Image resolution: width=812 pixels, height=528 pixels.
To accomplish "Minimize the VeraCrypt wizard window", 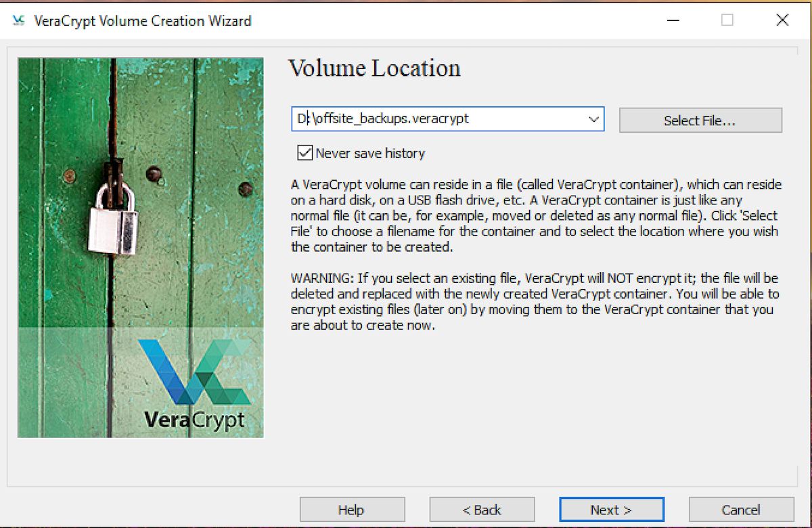I will pos(673,20).
